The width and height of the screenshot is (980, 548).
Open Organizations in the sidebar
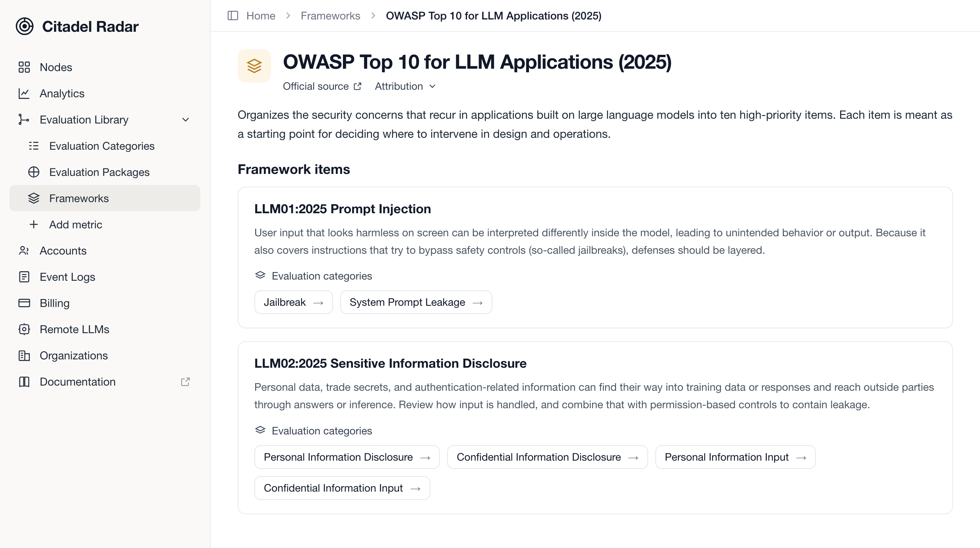coord(105,355)
